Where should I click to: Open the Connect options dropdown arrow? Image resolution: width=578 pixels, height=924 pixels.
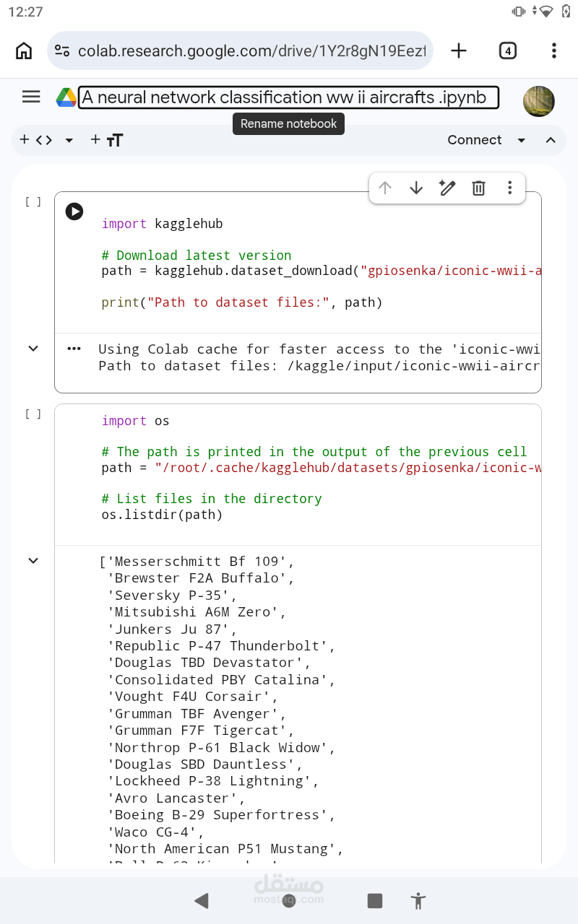(522, 141)
